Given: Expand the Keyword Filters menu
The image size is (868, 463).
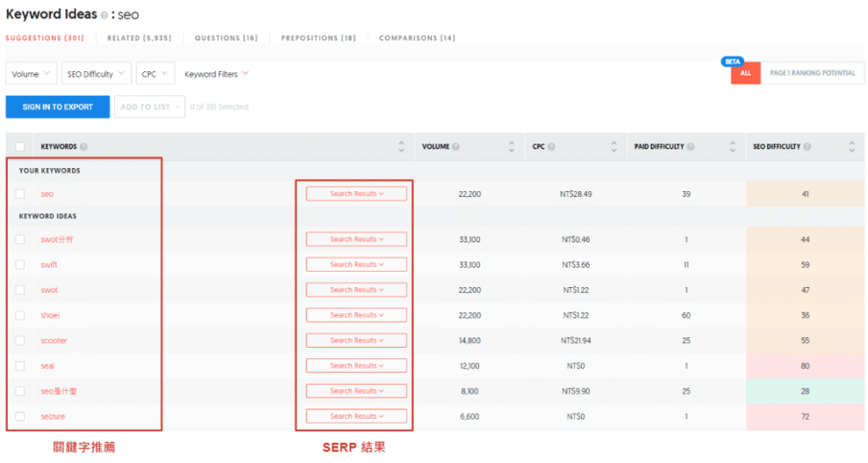Looking at the screenshot, I should (216, 74).
